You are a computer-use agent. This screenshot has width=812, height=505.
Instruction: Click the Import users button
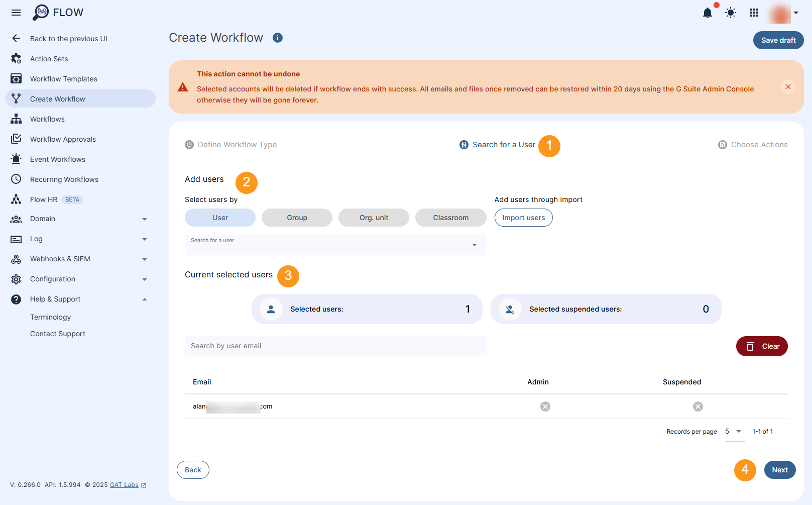pyautogui.click(x=523, y=217)
